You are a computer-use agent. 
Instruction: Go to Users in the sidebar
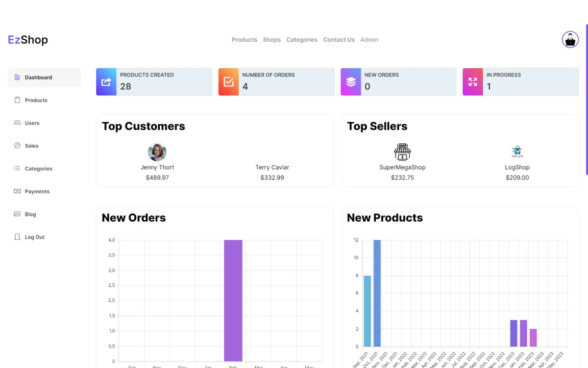coord(44,123)
